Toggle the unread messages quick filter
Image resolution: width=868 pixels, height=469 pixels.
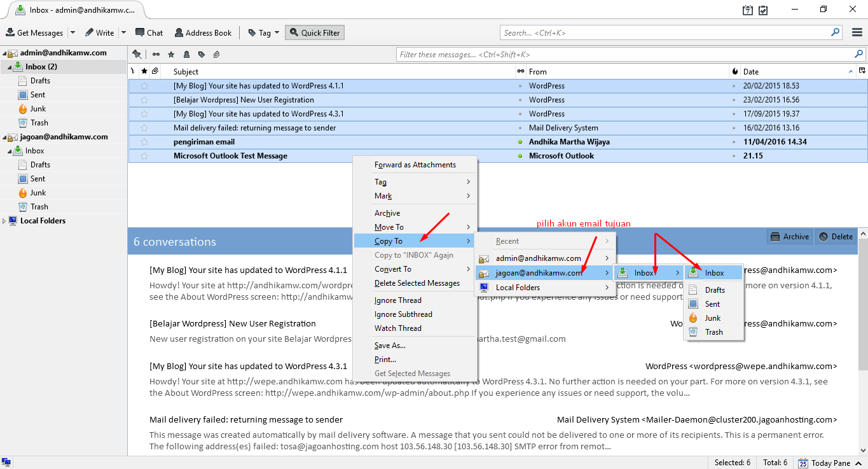point(156,55)
